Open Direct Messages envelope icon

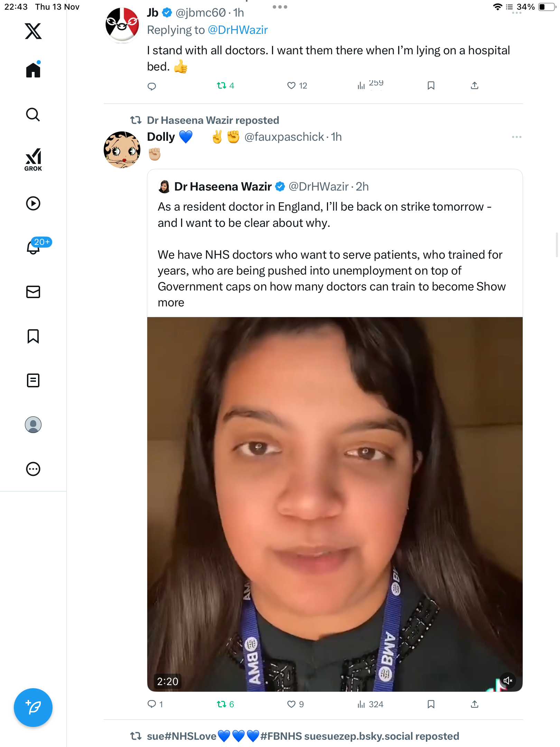33,292
